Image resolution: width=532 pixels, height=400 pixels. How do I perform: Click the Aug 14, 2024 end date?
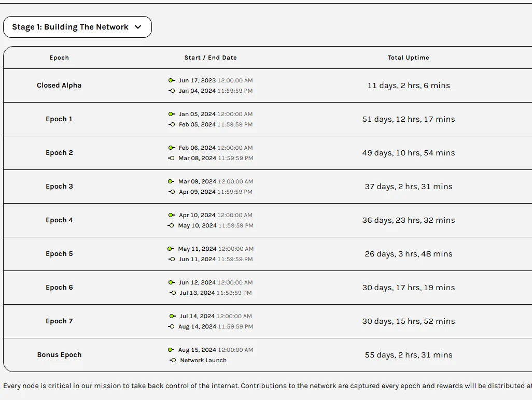pyautogui.click(x=197, y=326)
